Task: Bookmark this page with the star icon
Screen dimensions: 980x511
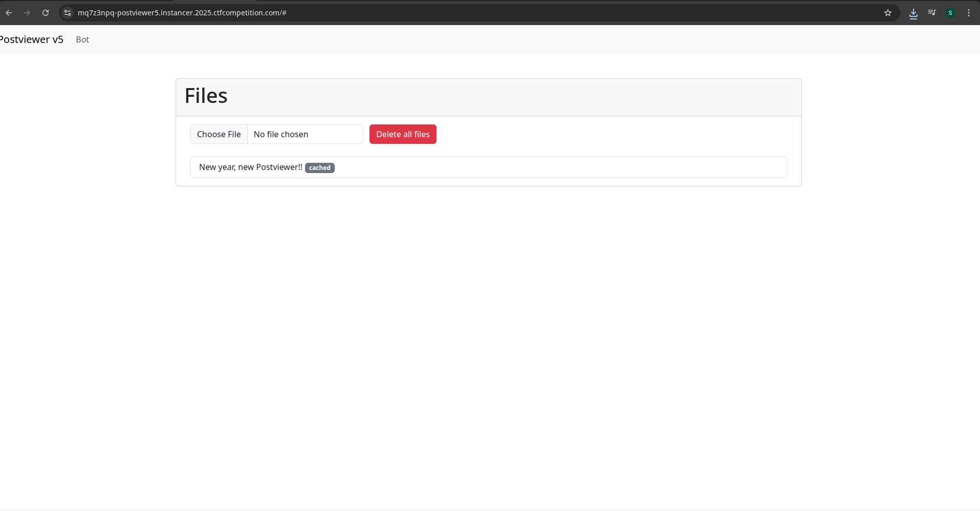Action: (x=888, y=13)
